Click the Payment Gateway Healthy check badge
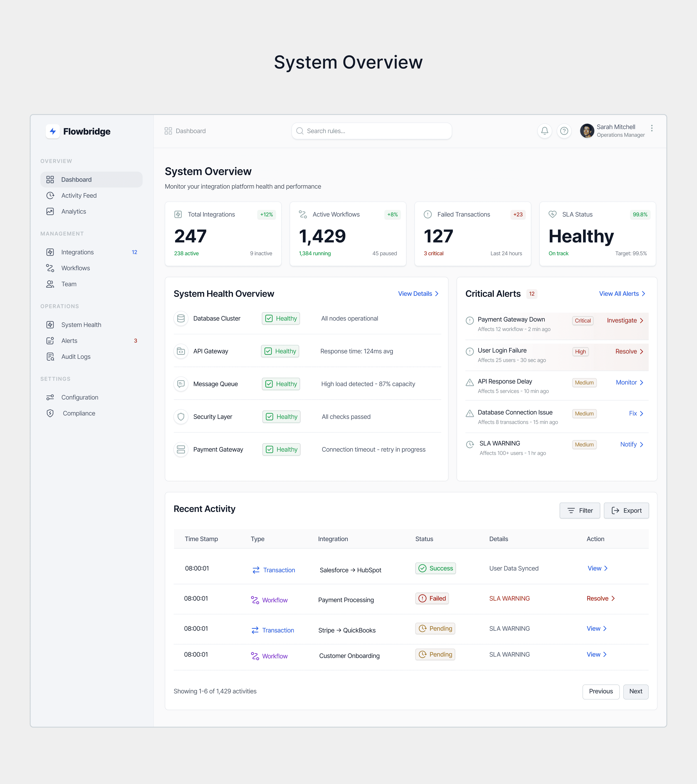697x784 pixels. [281, 450]
